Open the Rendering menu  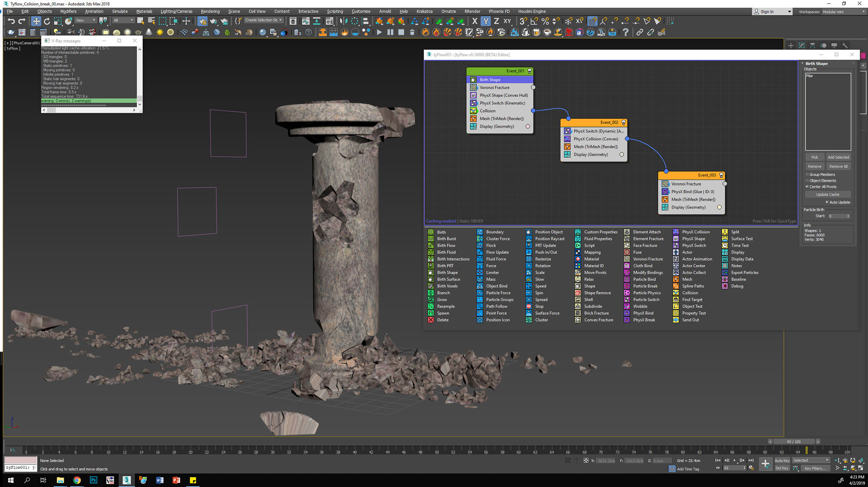(210, 11)
